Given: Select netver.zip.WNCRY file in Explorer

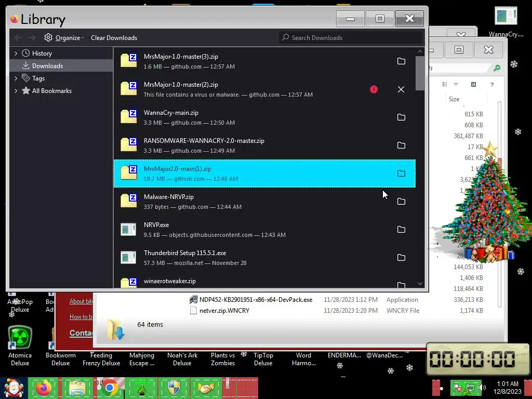Looking at the screenshot, I should pos(224,311).
